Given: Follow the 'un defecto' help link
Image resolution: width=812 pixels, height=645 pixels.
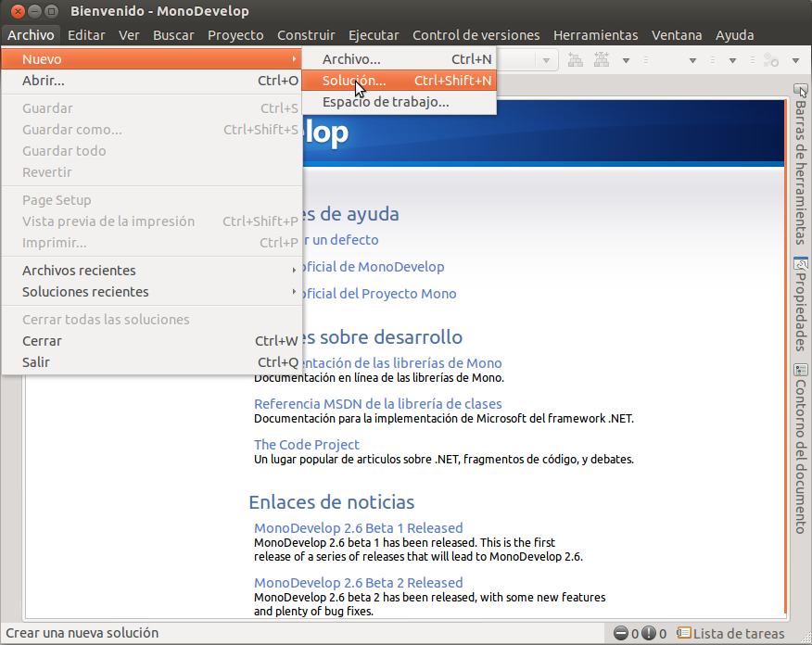Looking at the screenshot, I should pyautogui.click(x=341, y=240).
